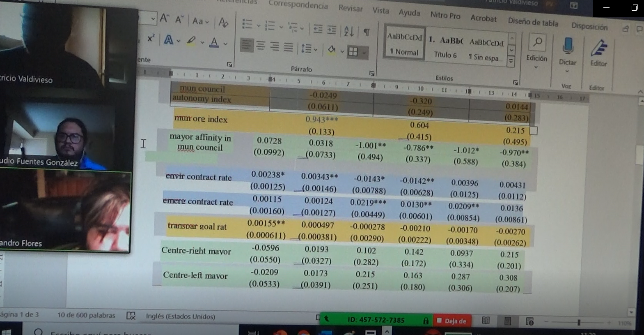Toggle right text alignment
The height and width of the screenshot is (335, 644).
point(275,46)
